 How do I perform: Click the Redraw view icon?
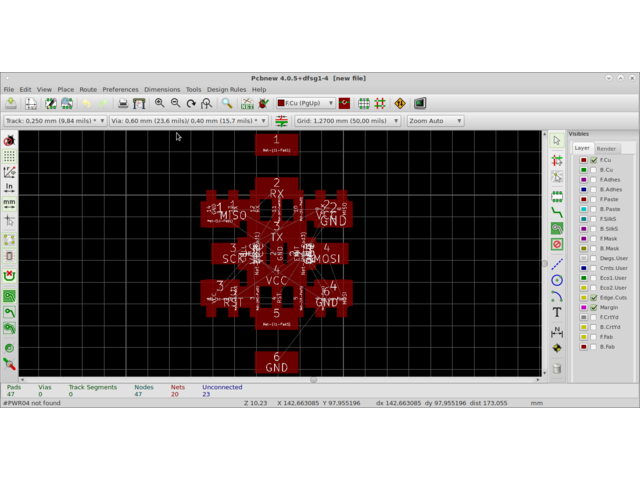pos(191,104)
